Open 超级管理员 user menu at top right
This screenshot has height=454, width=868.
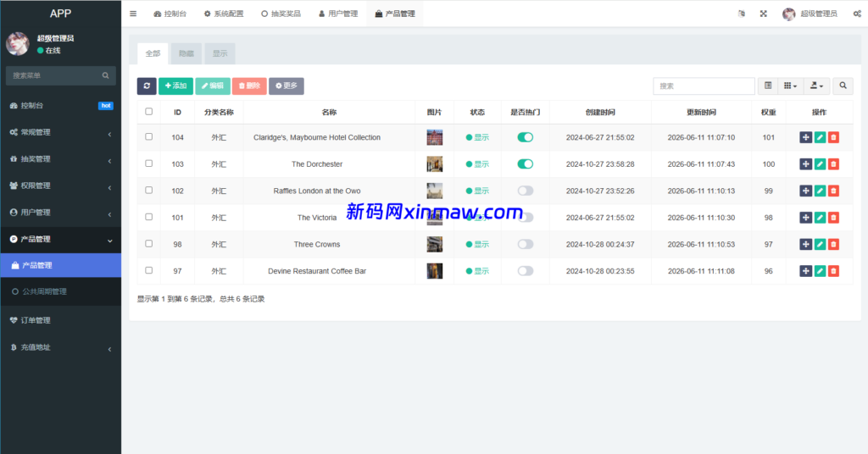pos(810,14)
